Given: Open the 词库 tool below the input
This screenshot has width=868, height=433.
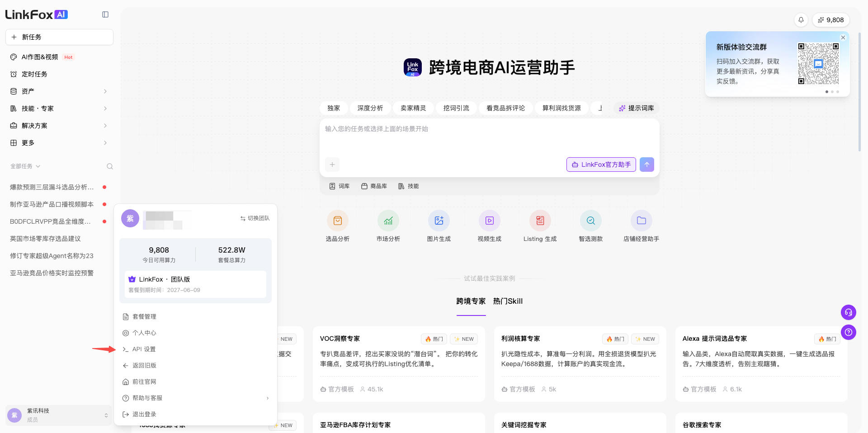Looking at the screenshot, I should click(340, 186).
